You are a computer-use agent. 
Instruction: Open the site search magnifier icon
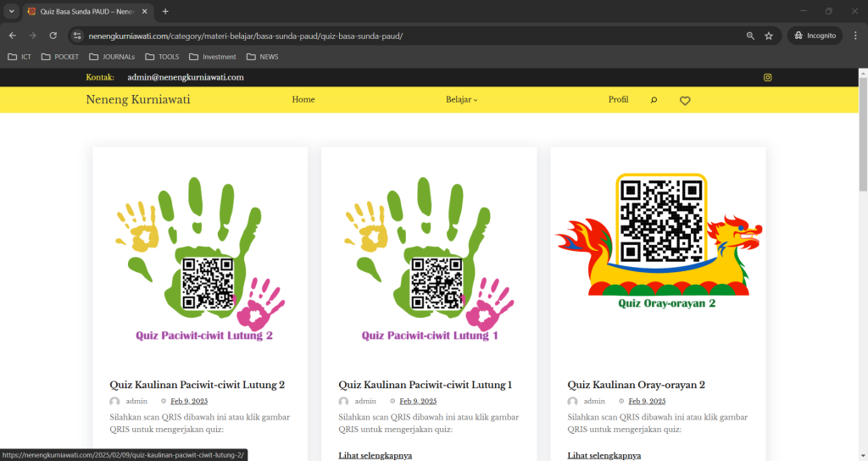point(654,100)
